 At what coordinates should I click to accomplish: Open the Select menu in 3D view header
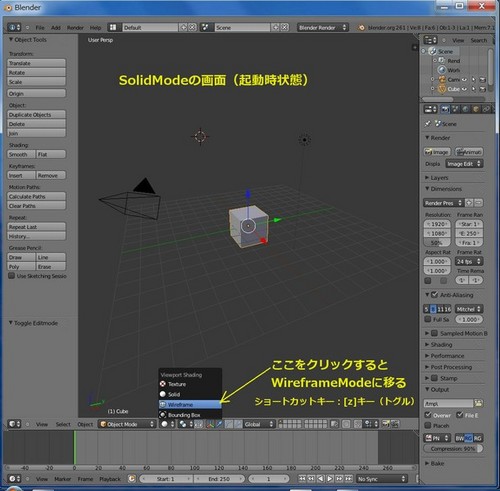(63, 424)
